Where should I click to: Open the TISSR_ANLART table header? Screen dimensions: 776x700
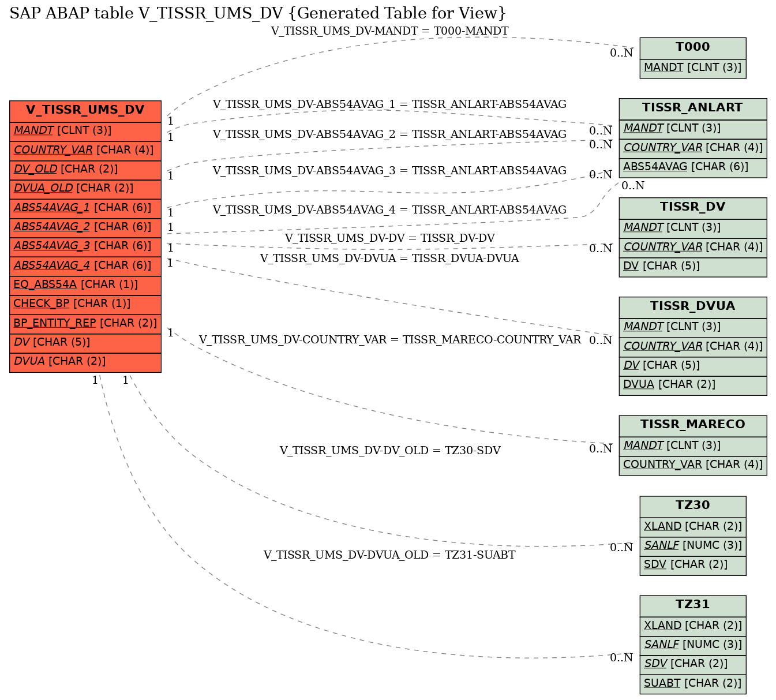[693, 108]
